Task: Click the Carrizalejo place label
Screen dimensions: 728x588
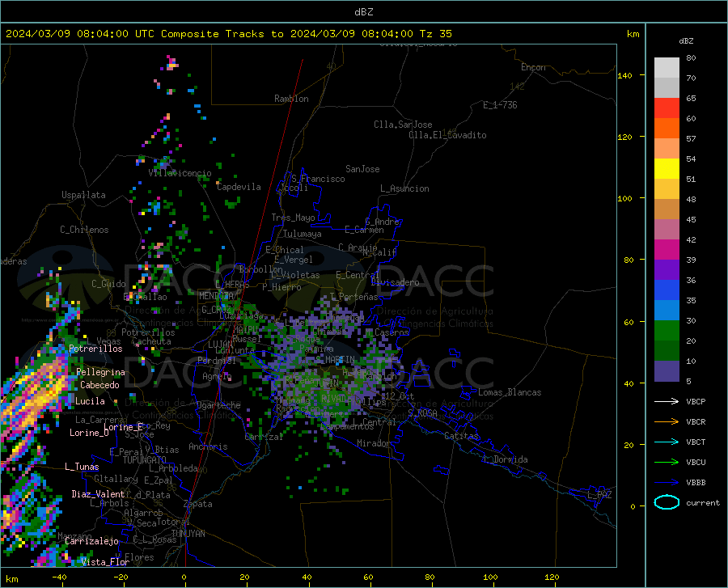Action: click(91, 541)
